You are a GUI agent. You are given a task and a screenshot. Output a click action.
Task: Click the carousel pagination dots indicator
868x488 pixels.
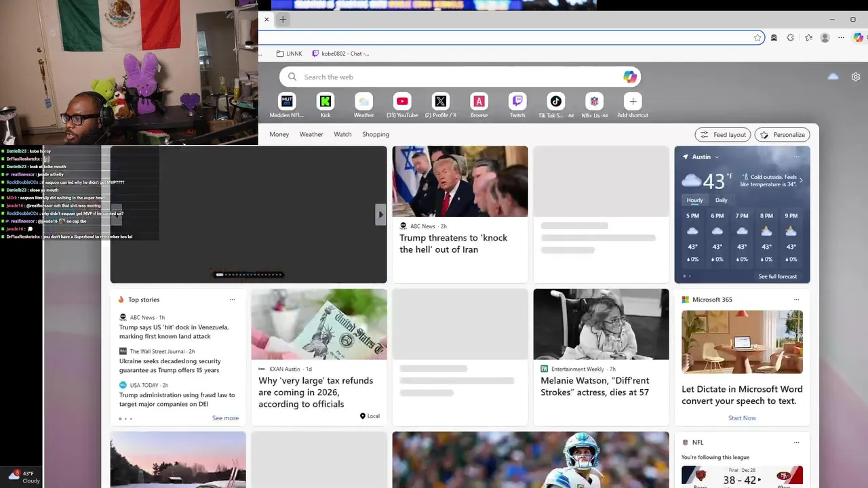tap(249, 274)
